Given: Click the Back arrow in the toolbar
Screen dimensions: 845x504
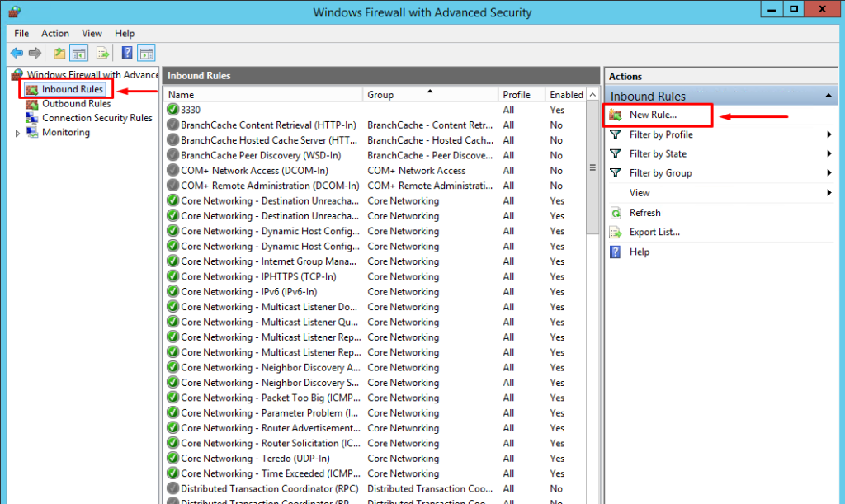Looking at the screenshot, I should click(17, 53).
